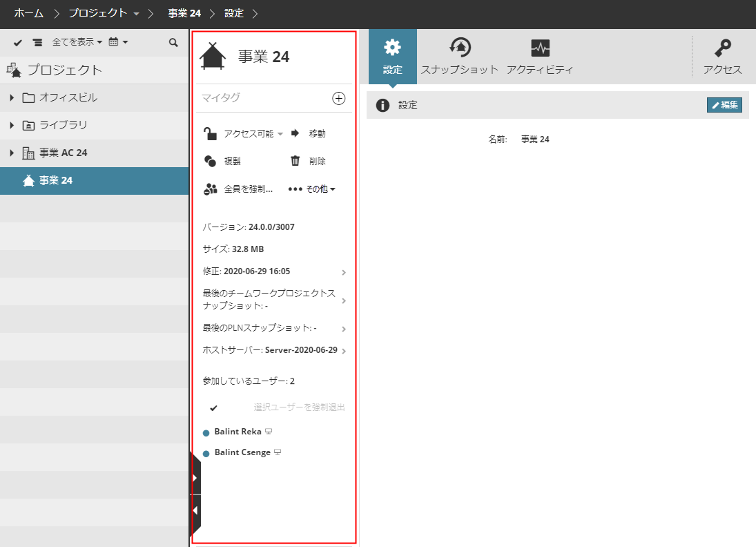Open ホストサーバー Server-2020-06-29 chevron
The height and width of the screenshot is (547, 756).
pyautogui.click(x=344, y=351)
